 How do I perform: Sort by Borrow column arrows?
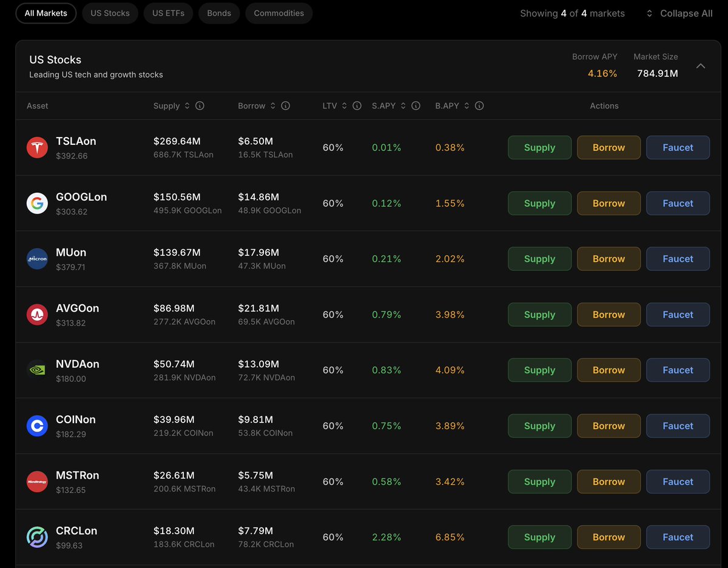coord(273,105)
